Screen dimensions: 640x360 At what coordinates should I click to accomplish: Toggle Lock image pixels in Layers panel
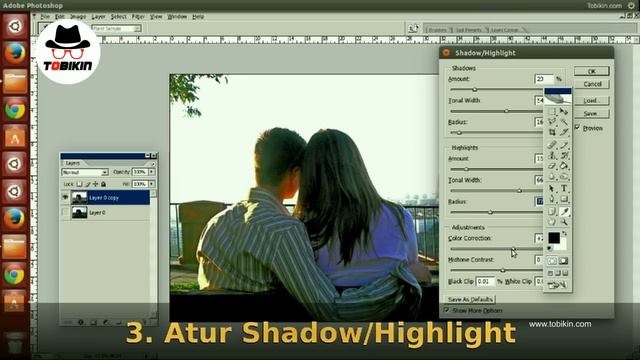tap(87, 184)
